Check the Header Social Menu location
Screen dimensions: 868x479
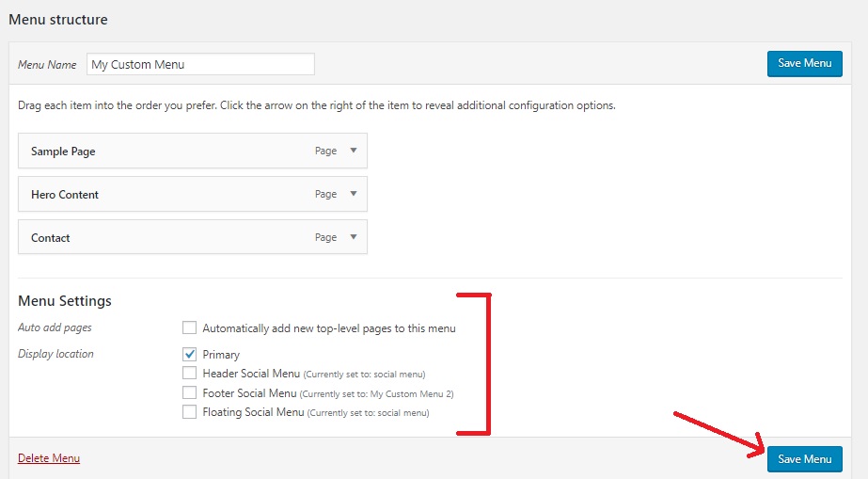(x=189, y=373)
